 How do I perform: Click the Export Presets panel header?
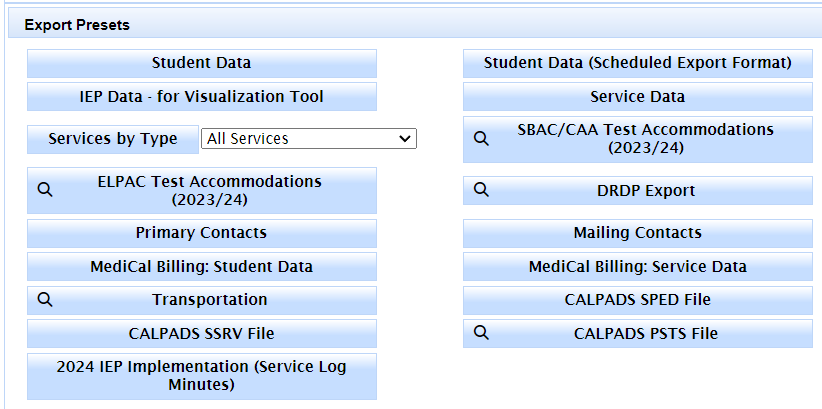[415, 25]
